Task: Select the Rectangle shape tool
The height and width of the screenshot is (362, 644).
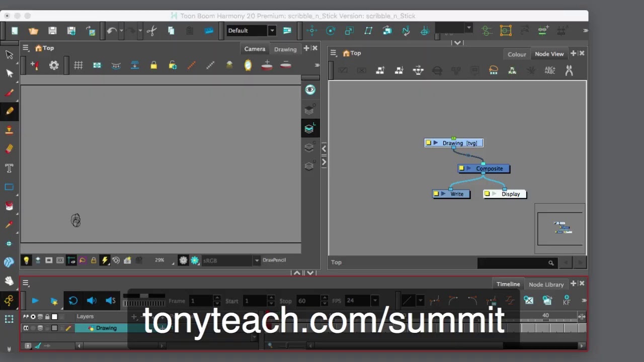Action: point(9,187)
